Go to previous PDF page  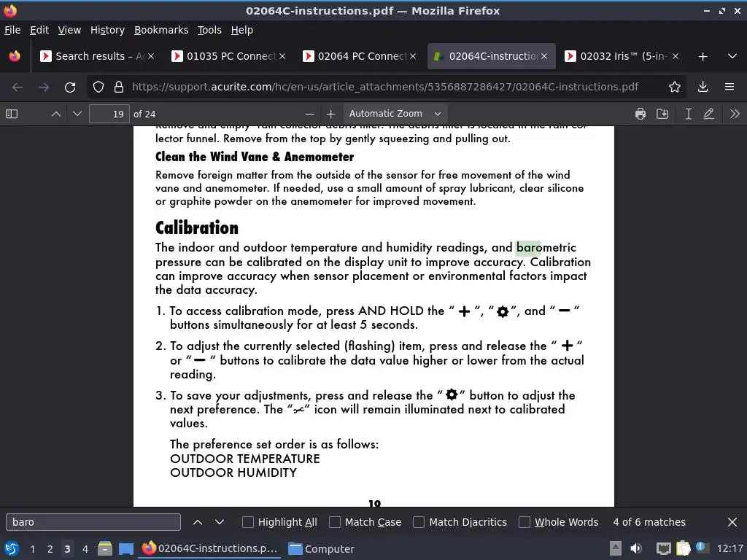pos(55,114)
